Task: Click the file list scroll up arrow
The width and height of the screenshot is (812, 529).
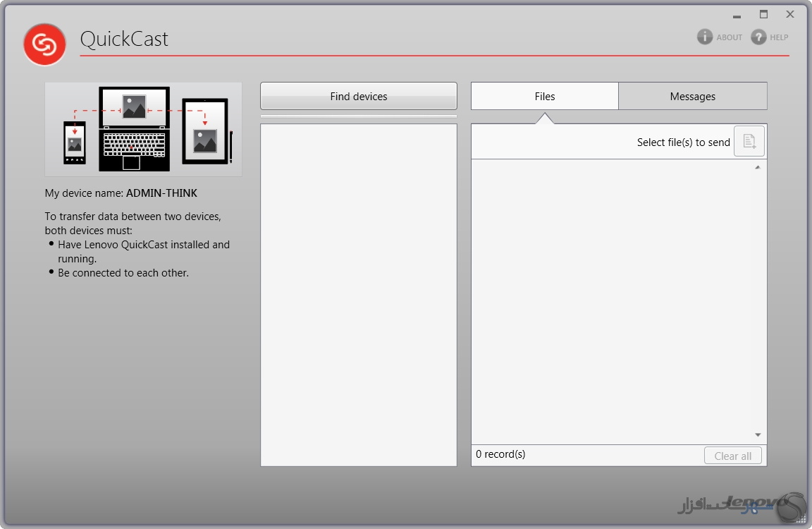Action: click(757, 167)
